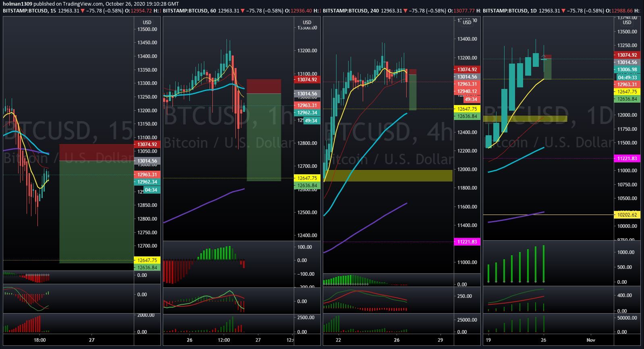The height and width of the screenshot is (349, 644).
Task: Select the magenta 11221.83 label in the 4h panel
Action: coord(467,242)
